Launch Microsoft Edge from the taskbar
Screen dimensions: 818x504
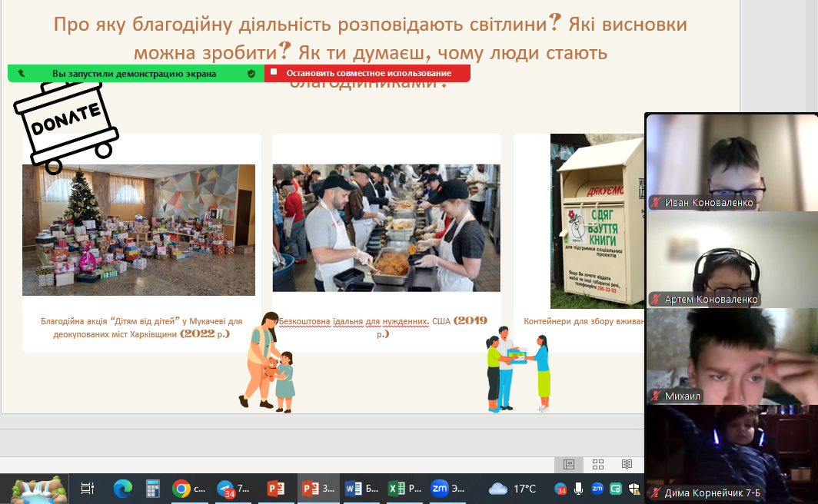click(122, 489)
